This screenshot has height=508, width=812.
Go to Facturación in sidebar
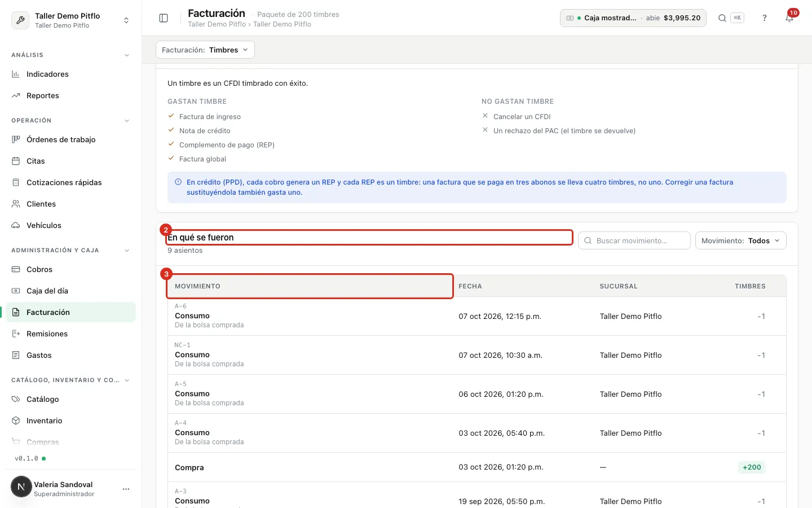pos(71,312)
